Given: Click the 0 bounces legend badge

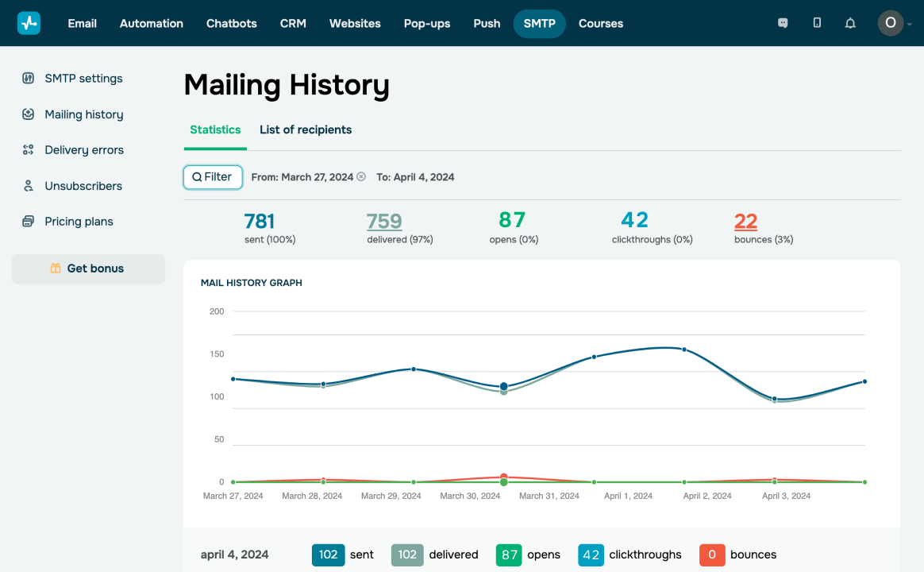Looking at the screenshot, I should pyautogui.click(x=712, y=555).
